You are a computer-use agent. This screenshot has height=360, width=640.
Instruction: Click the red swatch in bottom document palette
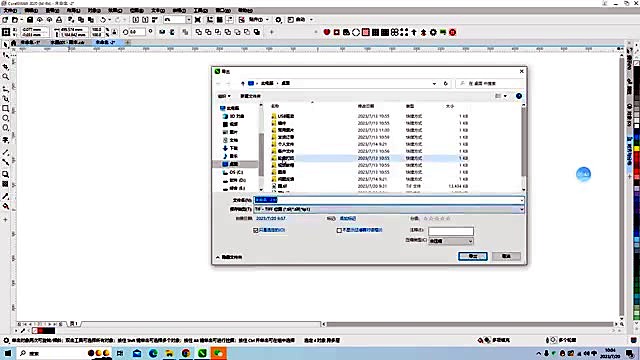pos(40,331)
